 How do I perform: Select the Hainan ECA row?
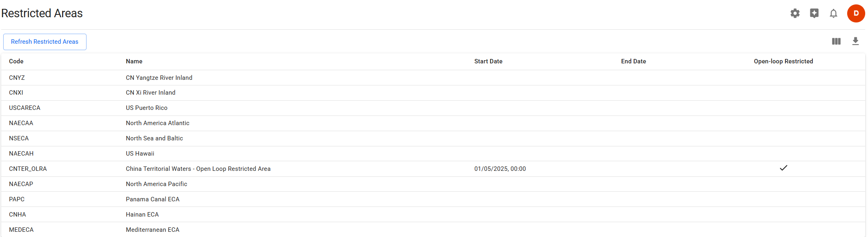(142, 215)
